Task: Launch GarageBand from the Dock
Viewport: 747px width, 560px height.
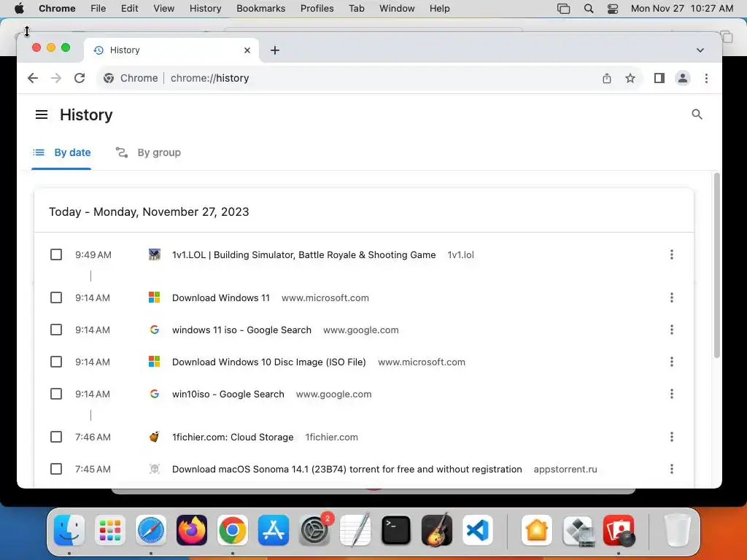Action: pyautogui.click(x=437, y=530)
